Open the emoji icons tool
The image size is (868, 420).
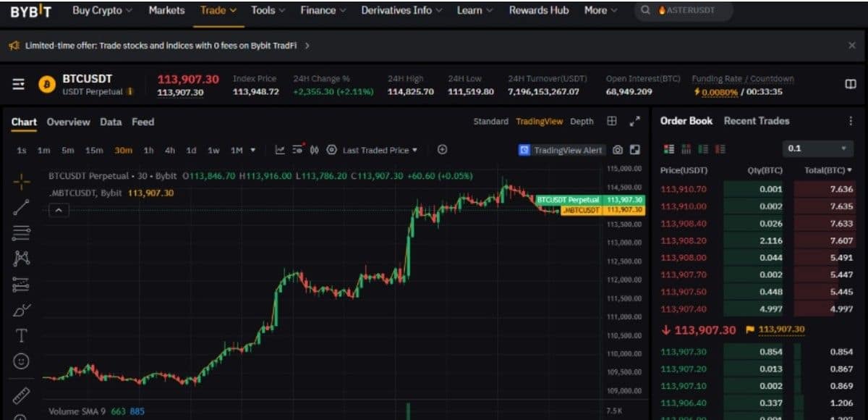[x=22, y=361]
